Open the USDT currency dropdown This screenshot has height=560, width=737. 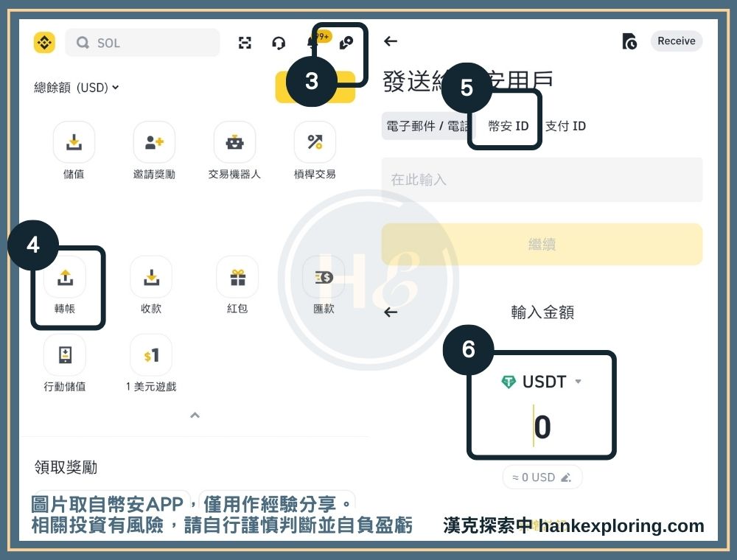(542, 382)
